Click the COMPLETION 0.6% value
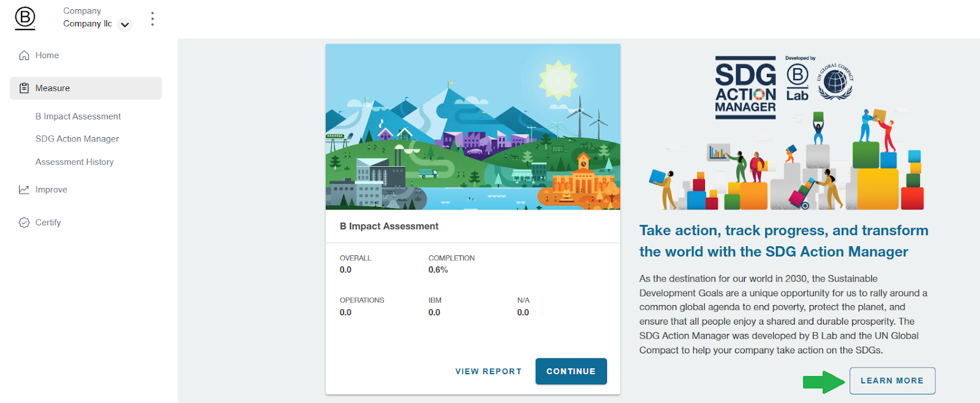The width and height of the screenshot is (980, 403). pyautogui.click(x=438, y=269)
